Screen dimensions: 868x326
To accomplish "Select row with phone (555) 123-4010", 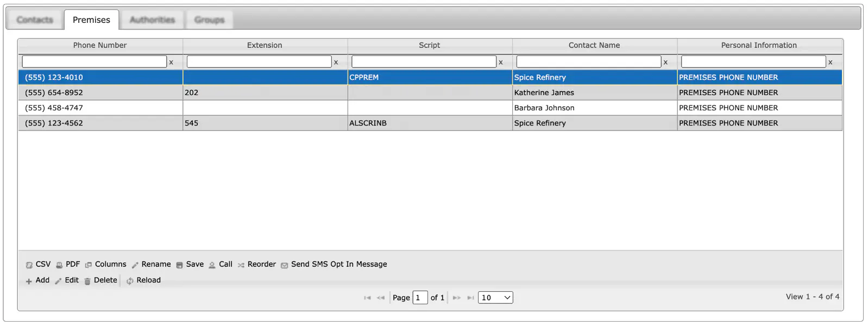I will 430,78.
